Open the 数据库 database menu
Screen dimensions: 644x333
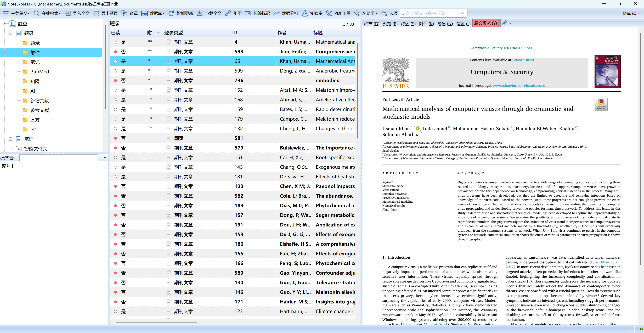point(153,13)
